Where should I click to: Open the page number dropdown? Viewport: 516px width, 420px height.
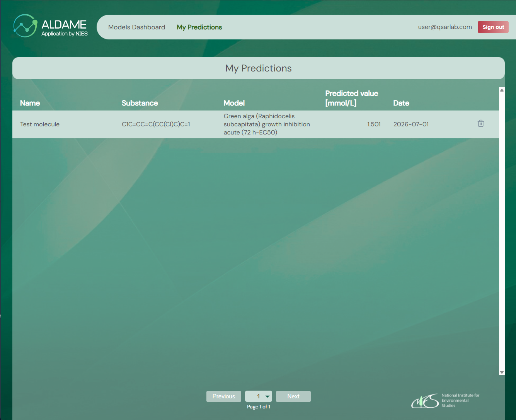pyautogui.click(x=259, y=396)
